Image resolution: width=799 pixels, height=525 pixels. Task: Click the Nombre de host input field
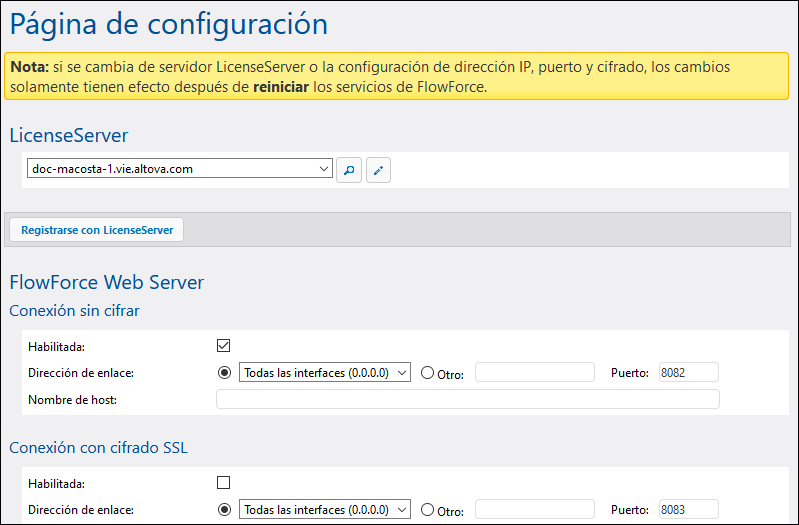tap(468, 399)
